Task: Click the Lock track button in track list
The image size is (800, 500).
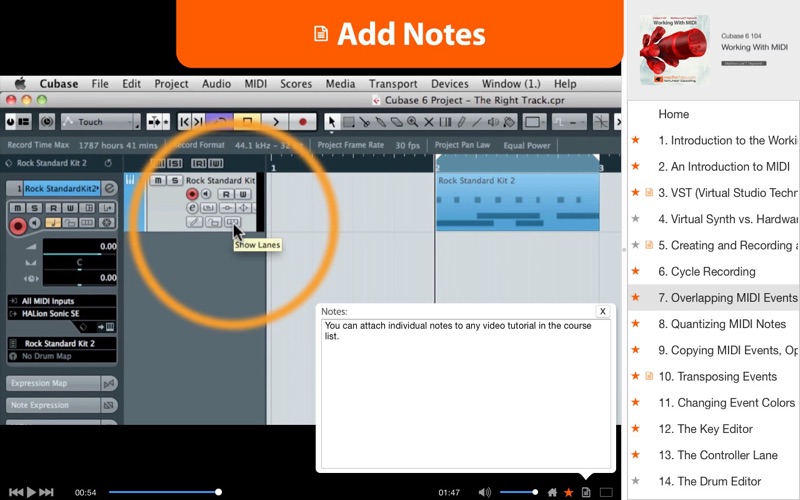Action: [x=213, y=222]
